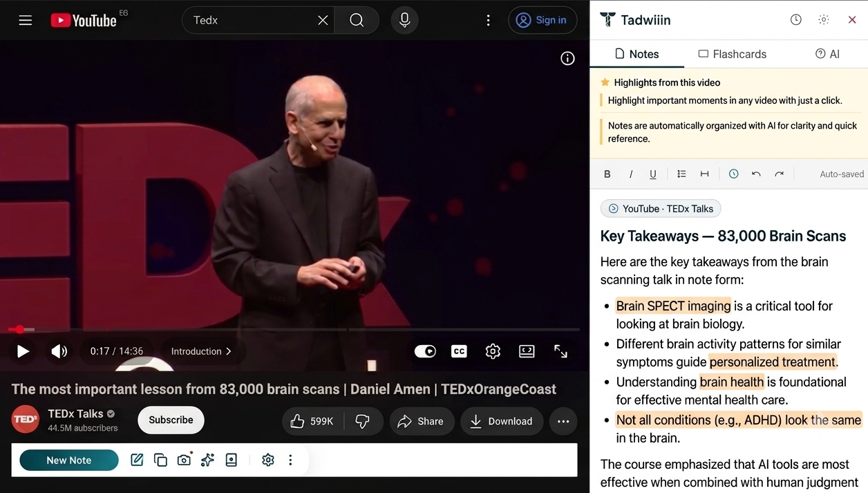Redo the last note edit
The width and height of the screenshot is (868, 493).
pyautogui.click(x=780, y=174)
